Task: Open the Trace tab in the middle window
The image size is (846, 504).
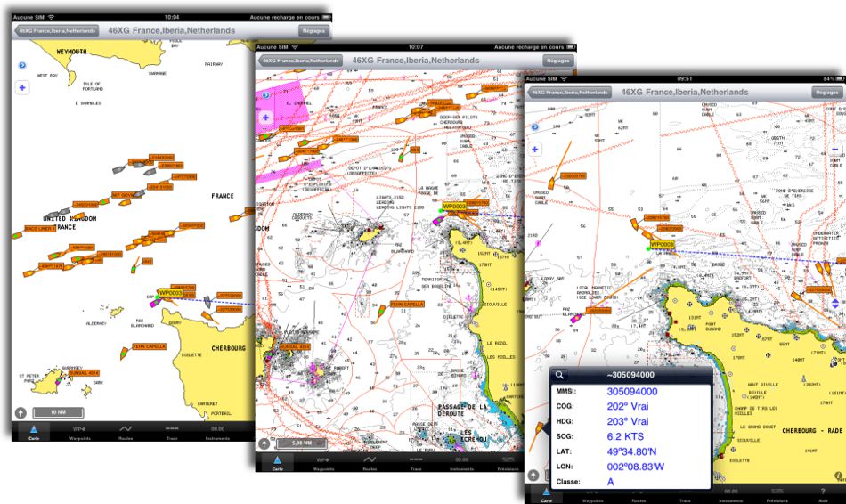Action: tap(416, 463)
